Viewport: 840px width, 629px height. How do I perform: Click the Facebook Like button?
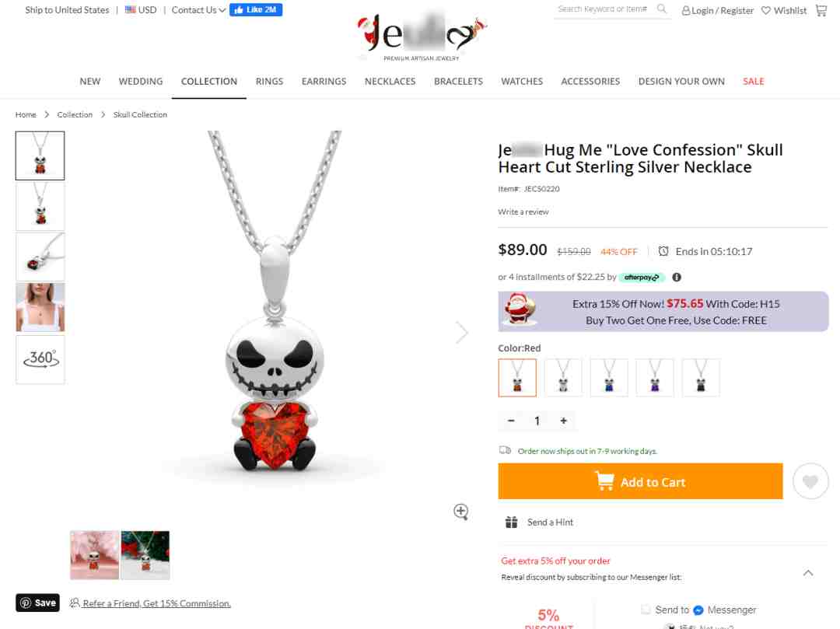pos(256,9)
